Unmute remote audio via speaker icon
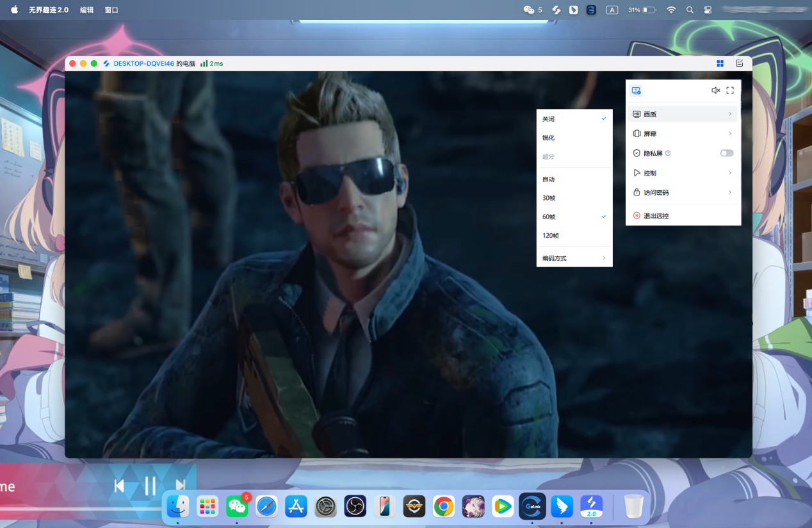Image resolution: width=812 pixels, height=528 pixels. (716, 90)
